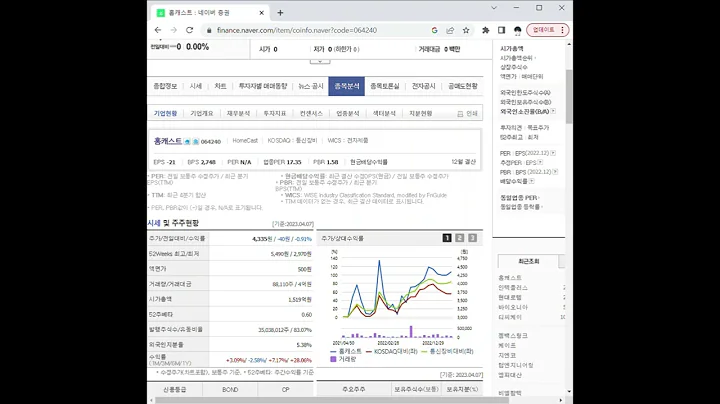Viewport: 720px width, 404px height.
Task: Bookmark this page with the star icon
Action: 466,30
